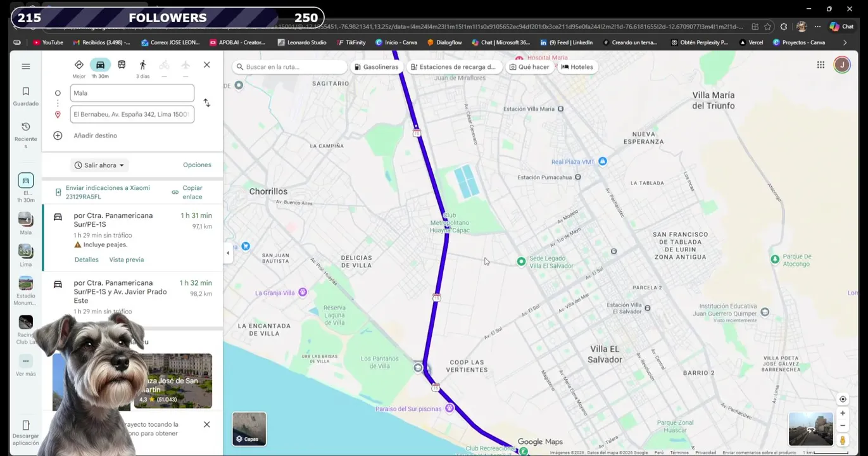Open the Salir ahora departure dropdown
Image resolution: width=868 pixels, height=456 pixels.
click(x=99, y=165)
